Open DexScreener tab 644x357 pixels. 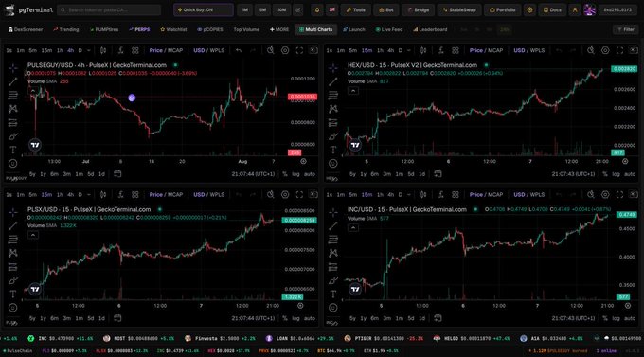[26, 29]
